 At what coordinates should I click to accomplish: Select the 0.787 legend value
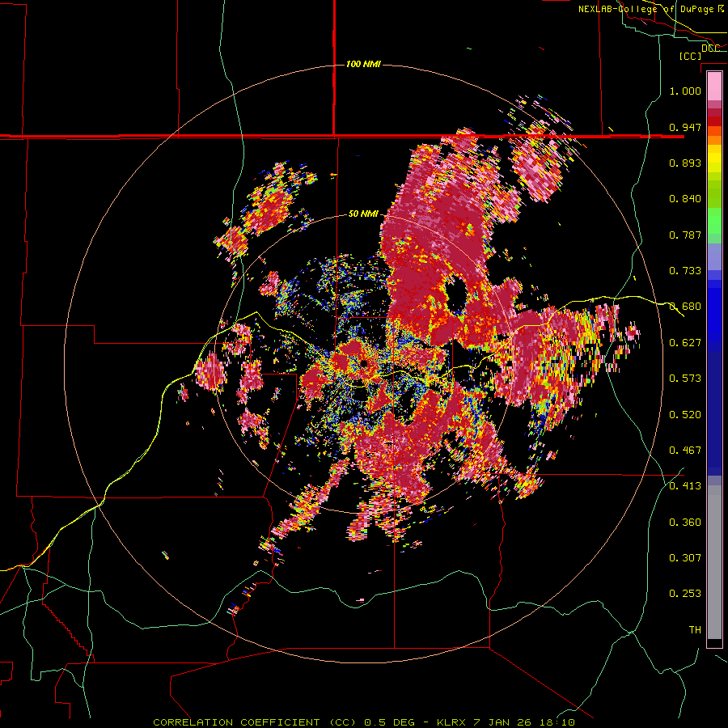pos(685,235)
